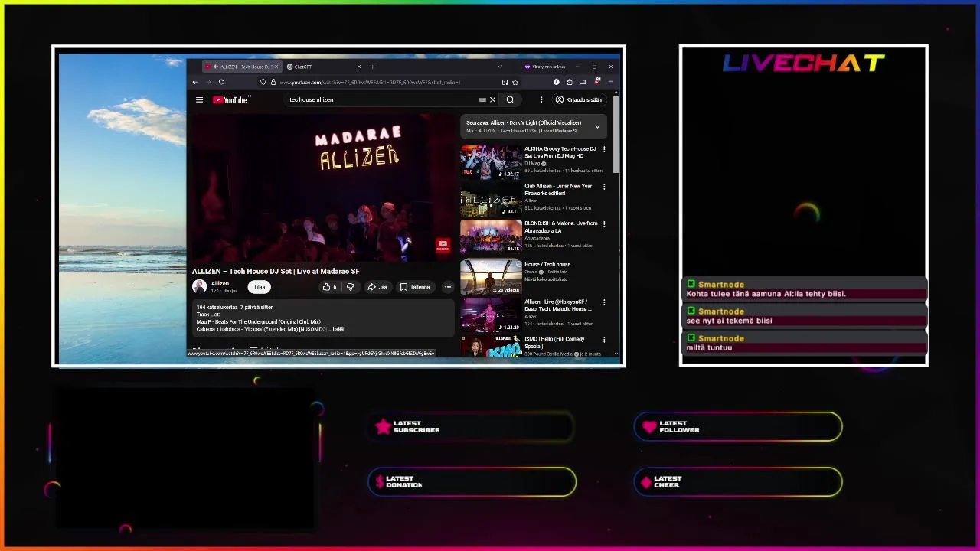Click the browser forward arrow

(x=208, y=82)
